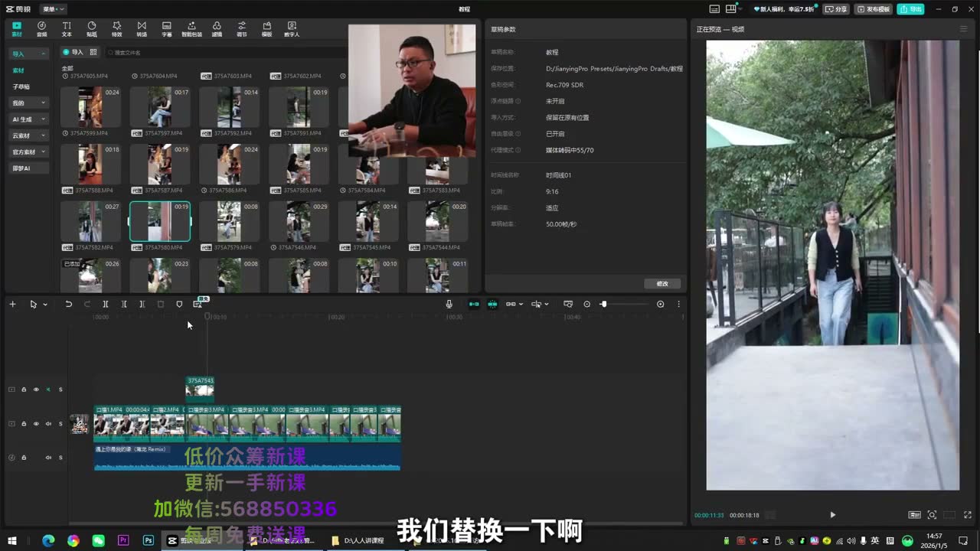
Task: Open the 调节 (Adjust) tab
Action: (242, 29)
